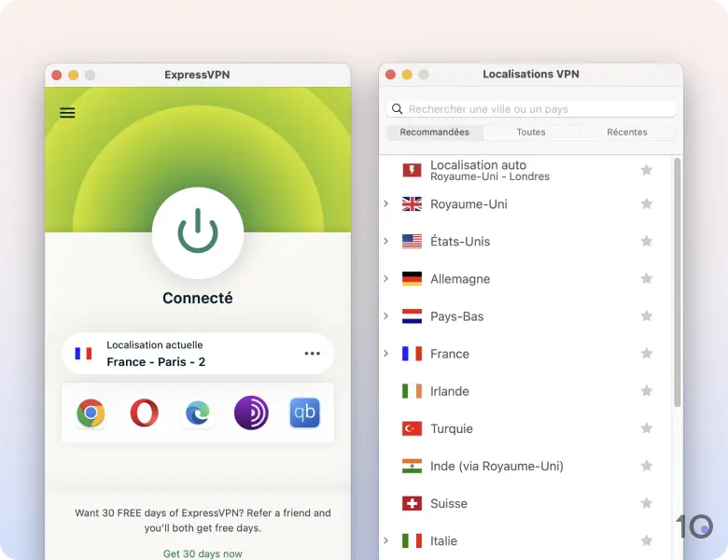This screenshot has width=728, height=560.
Task: Favorite the Localisation auto entry star
Action: (646, 170)
